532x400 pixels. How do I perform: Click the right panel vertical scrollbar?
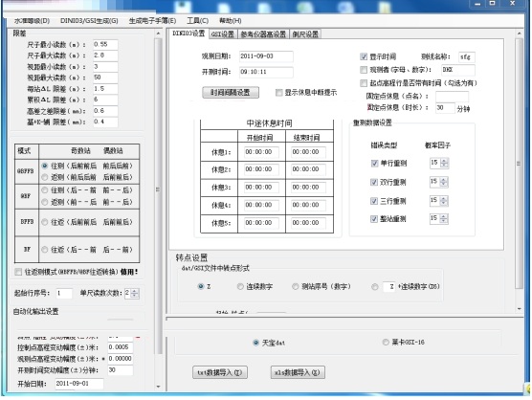click(519, 164)
